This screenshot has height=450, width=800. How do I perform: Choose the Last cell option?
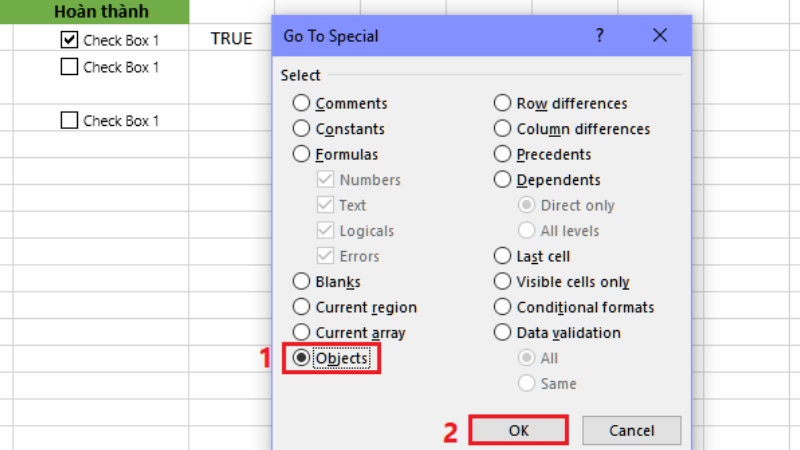502,256
